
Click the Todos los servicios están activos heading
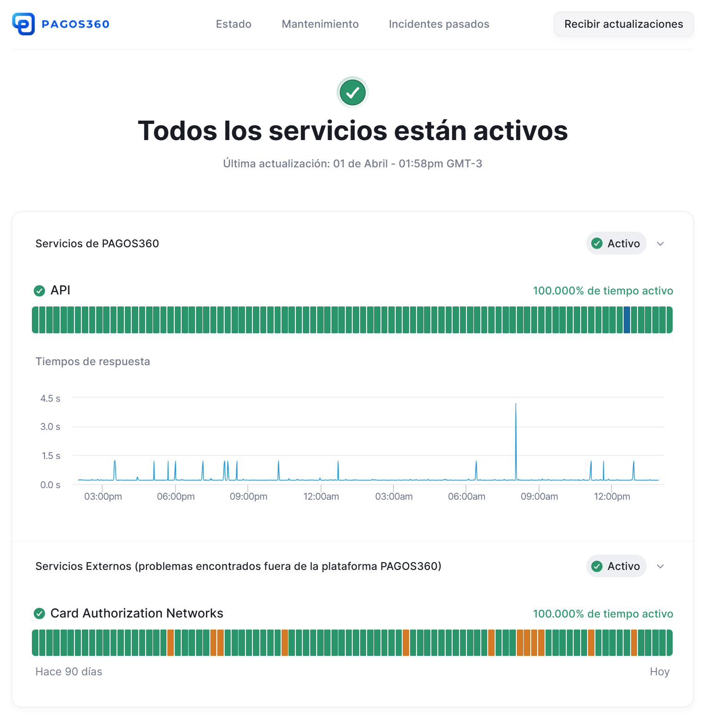353,130
